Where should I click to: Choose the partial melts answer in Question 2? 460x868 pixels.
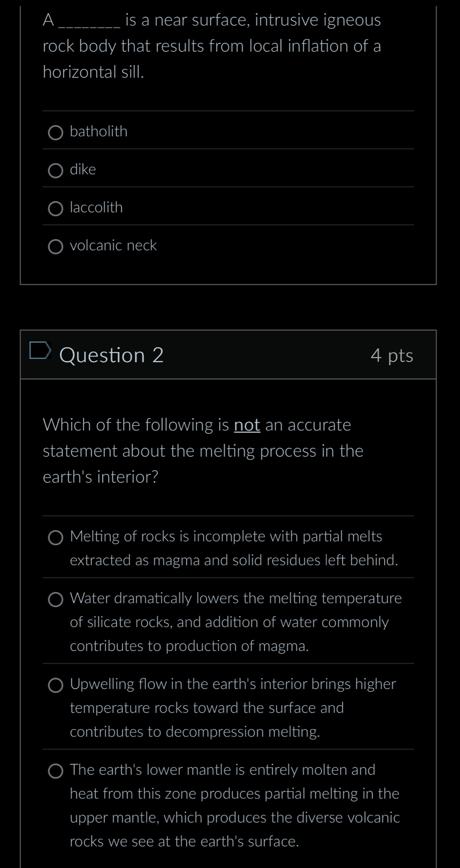point(56,538)
